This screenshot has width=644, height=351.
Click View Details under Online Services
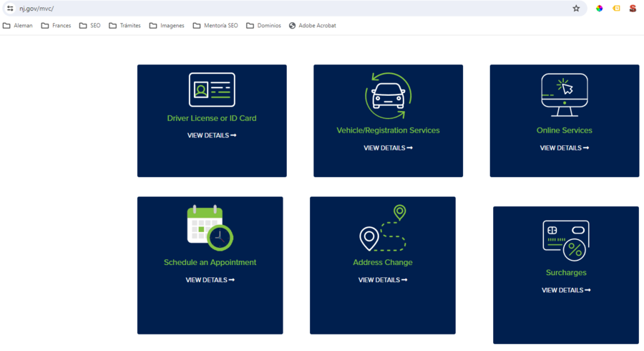pos(565,148)
